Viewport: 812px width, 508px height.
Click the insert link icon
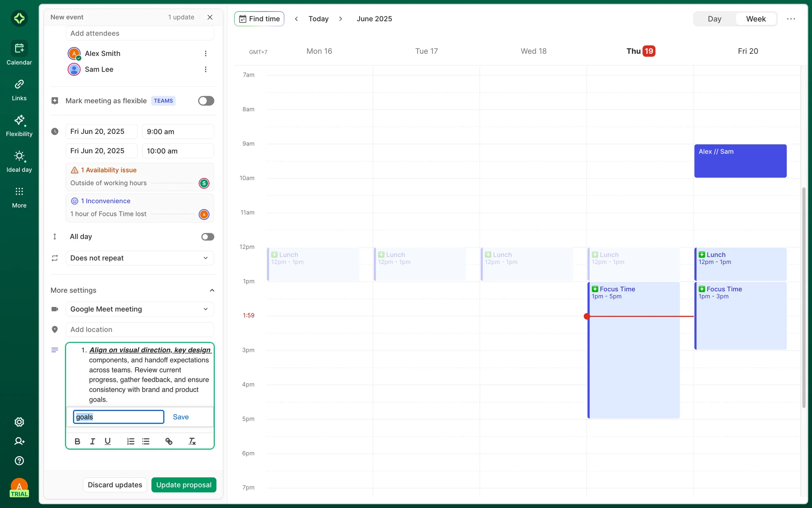169,442
